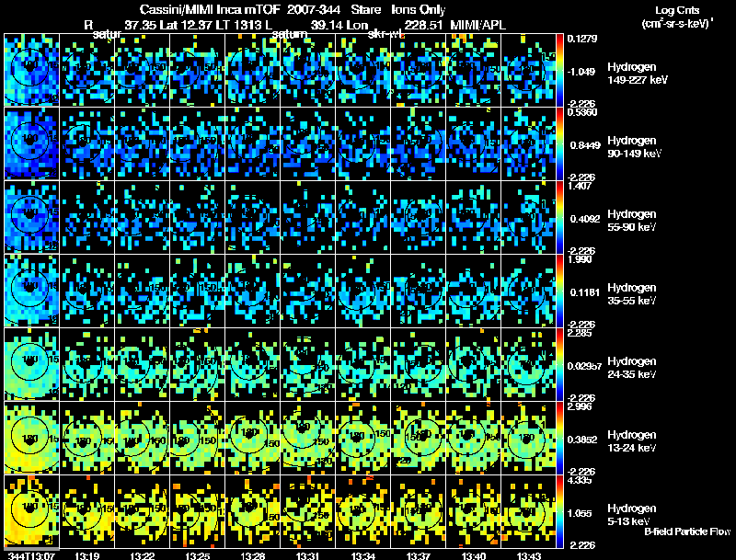Select the Hydrogen 90-149 keV color scale bar

pyautogui.click(x=559, y=143)
